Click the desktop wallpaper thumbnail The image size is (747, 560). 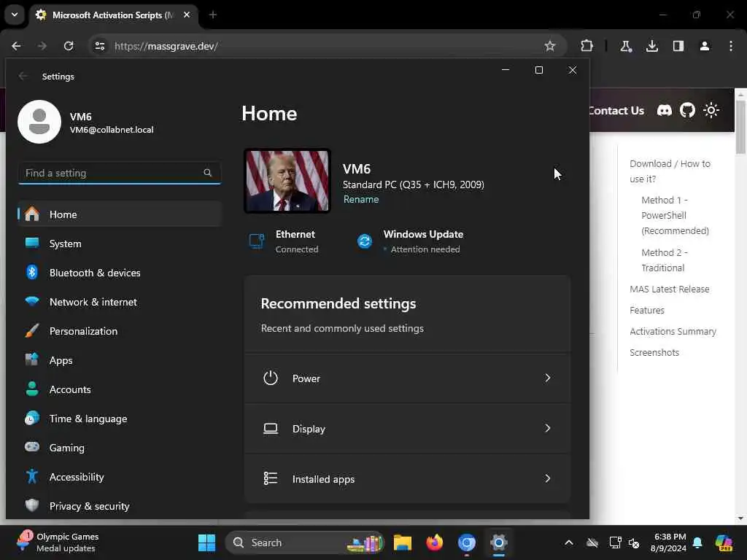(287, 181)
